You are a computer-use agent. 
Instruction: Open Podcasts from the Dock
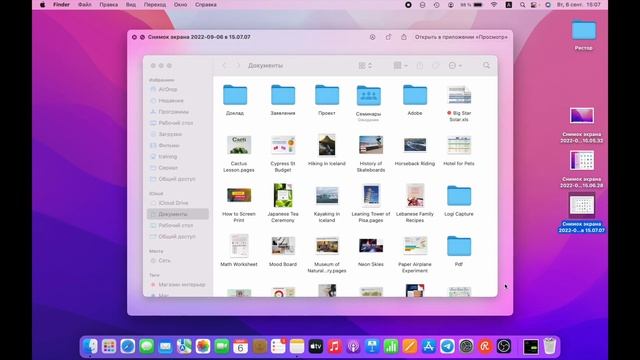pyautogui.click(x=353, y=347)
